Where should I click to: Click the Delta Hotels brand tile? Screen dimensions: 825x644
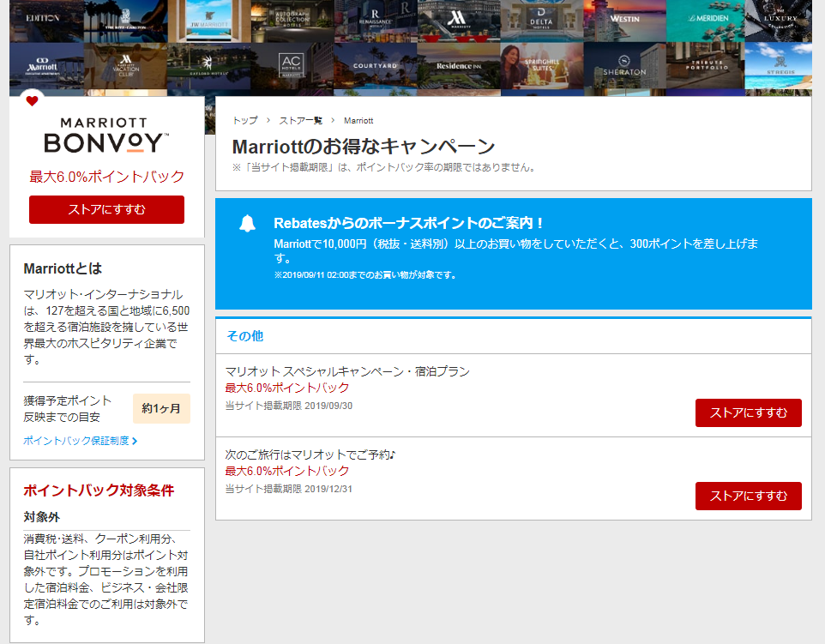point(541,21)
